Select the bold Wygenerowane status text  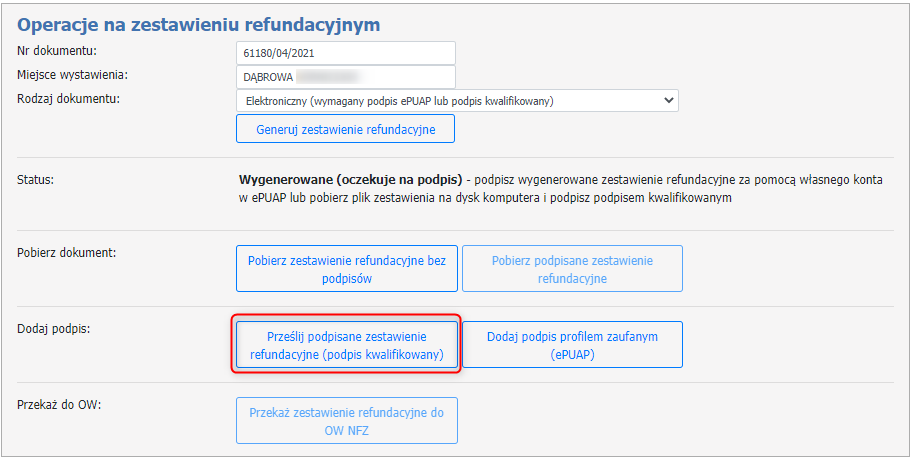[350, 181]
